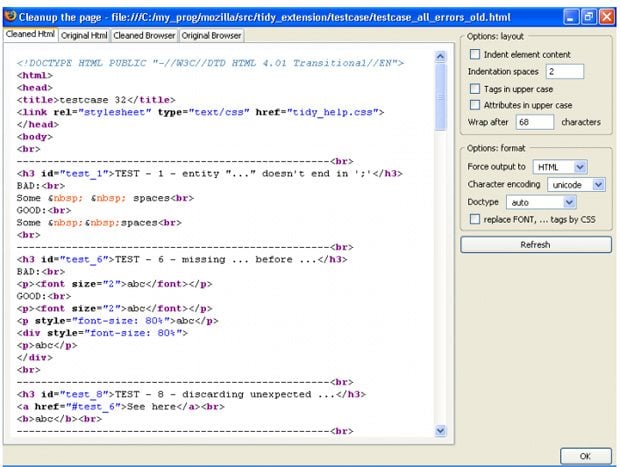This screenshot has width=620, height=467.
Task: Open the Cleaned Browser tab
Action: [x=144, y=36]
